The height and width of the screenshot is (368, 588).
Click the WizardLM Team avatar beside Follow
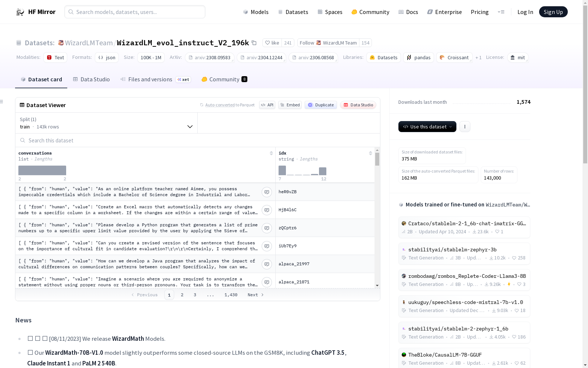[x=319, y=43]
